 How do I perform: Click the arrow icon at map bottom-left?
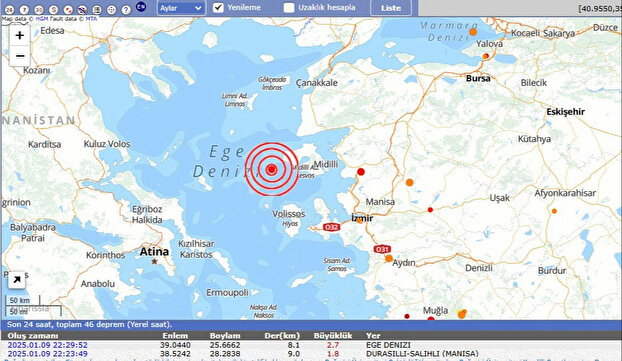tap(17, 280)
